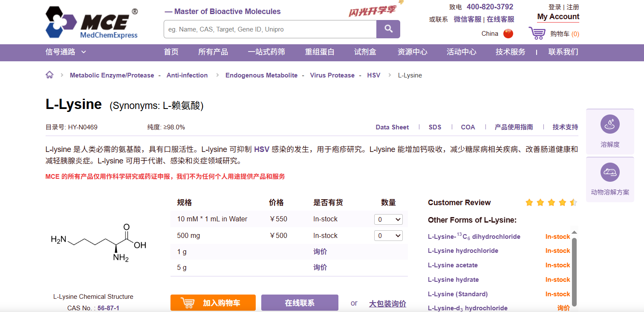Click 大包装询价 link

(387, 303)
